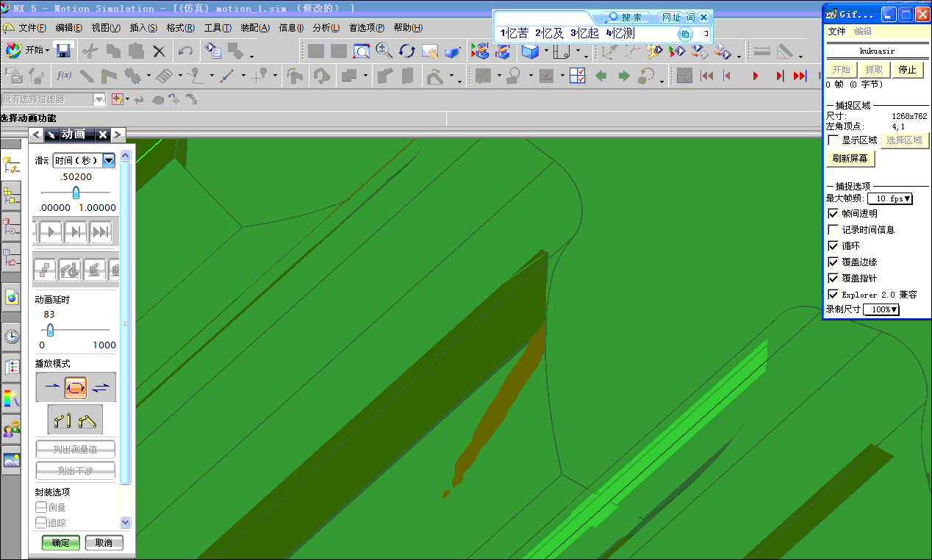
Task: Toggle the 显示区域 checkbox
Action: click(x=833, y=140)
